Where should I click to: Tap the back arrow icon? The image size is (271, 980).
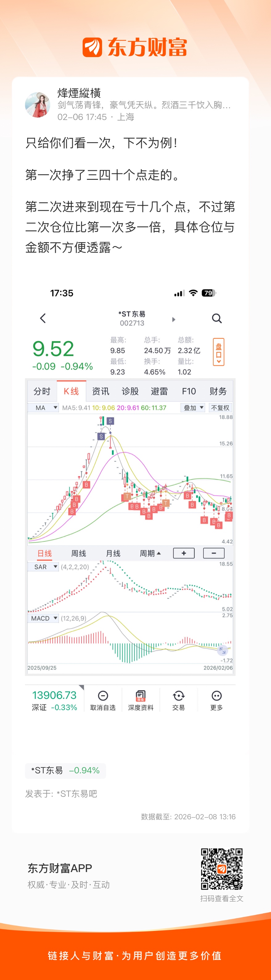[x=43, y=318]
